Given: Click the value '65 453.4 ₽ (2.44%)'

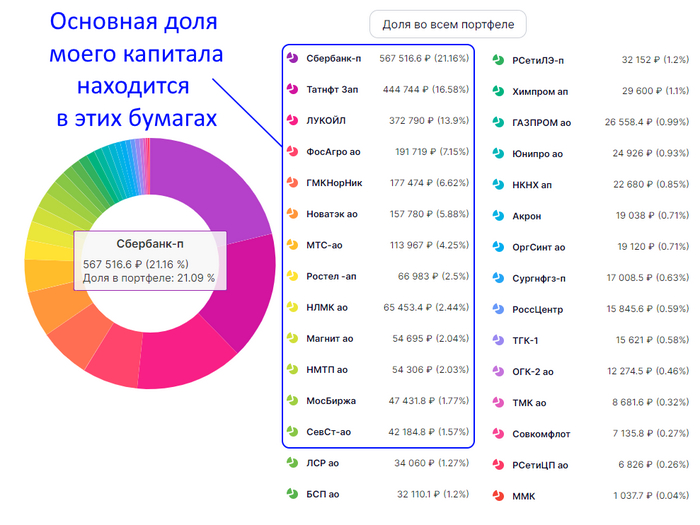Looking at the screenshot, I should [426, 307].
